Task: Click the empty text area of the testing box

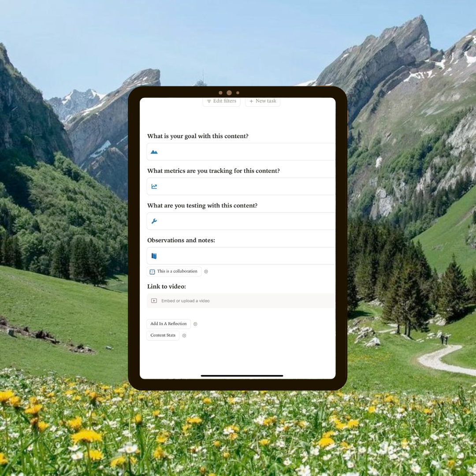Action: click(x=247, y=221)
